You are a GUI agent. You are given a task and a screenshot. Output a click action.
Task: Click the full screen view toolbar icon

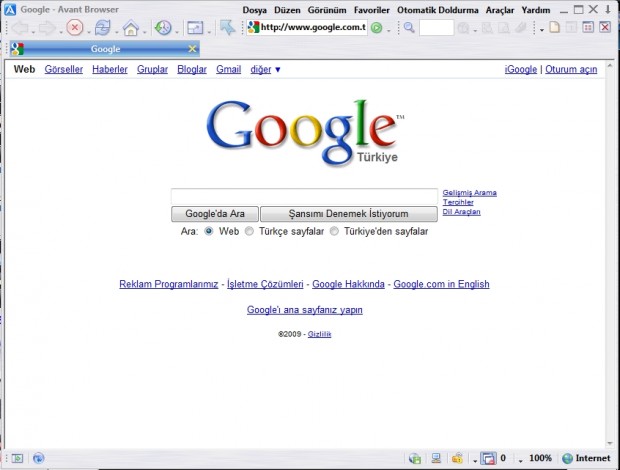click(195, 28)
